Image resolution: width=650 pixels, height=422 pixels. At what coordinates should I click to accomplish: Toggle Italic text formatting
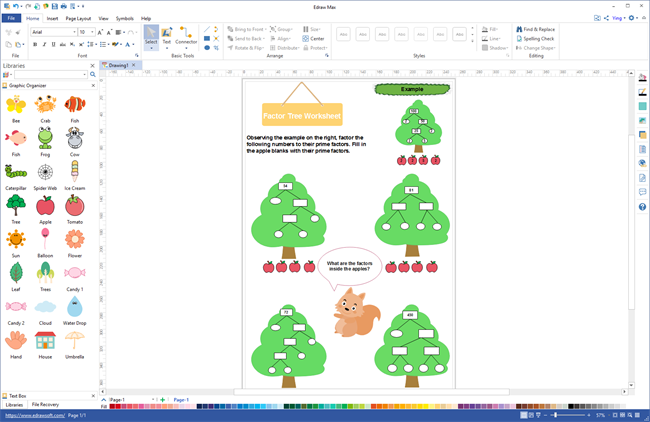click(x=44, y=45)
